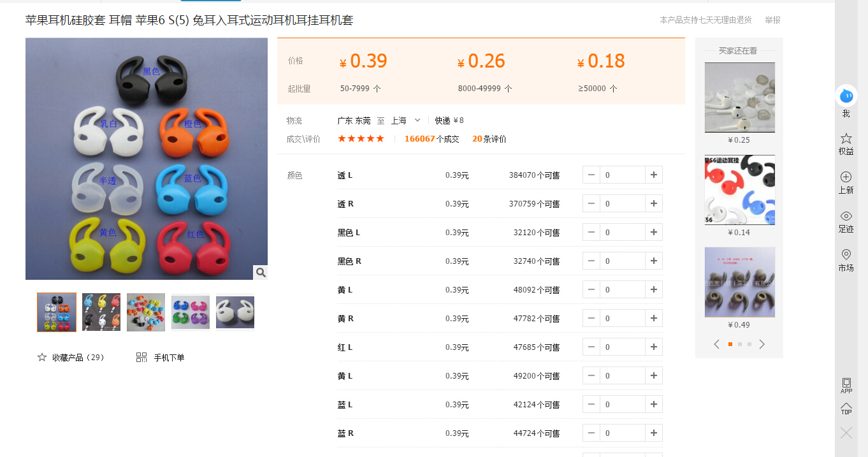
Task: Select first thumbnail of eight color earhooks
Action: pos(57,312)
